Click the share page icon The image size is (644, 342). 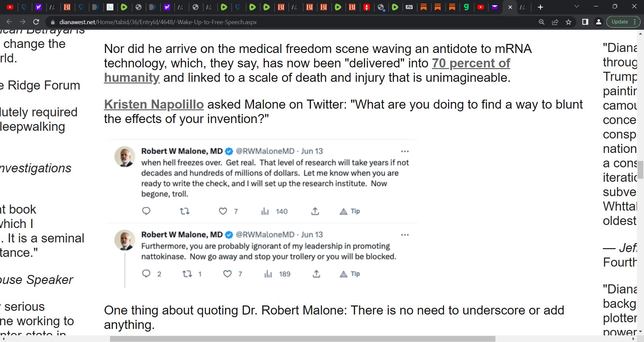(555, 22)
